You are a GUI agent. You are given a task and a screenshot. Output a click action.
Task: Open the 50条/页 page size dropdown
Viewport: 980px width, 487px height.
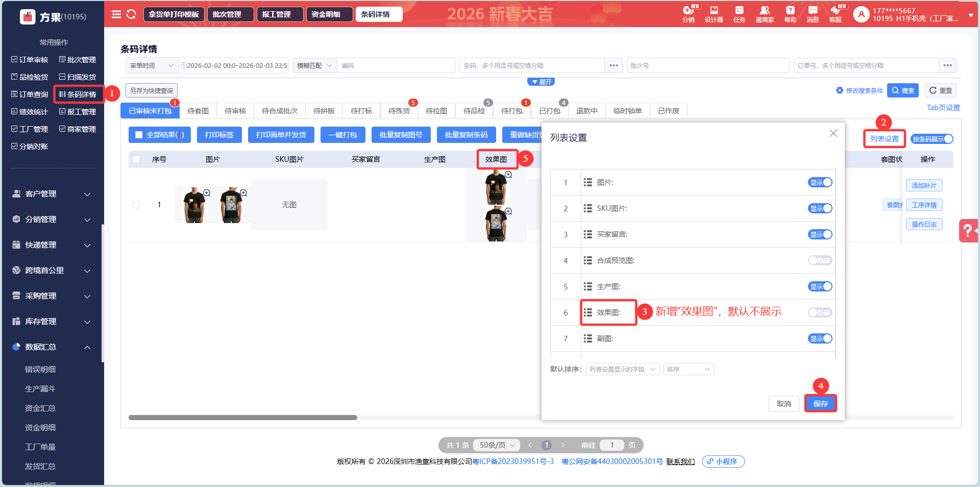coord(497,445)
